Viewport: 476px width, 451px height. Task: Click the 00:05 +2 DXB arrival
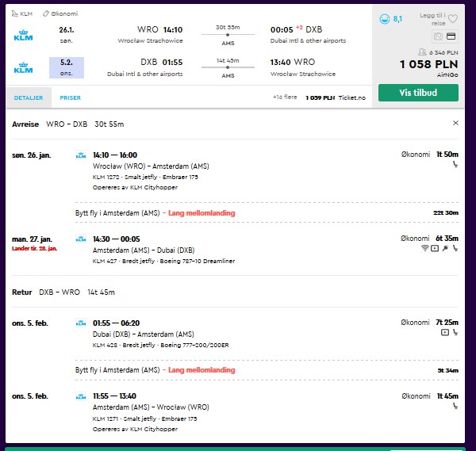(x=296, y=29)
